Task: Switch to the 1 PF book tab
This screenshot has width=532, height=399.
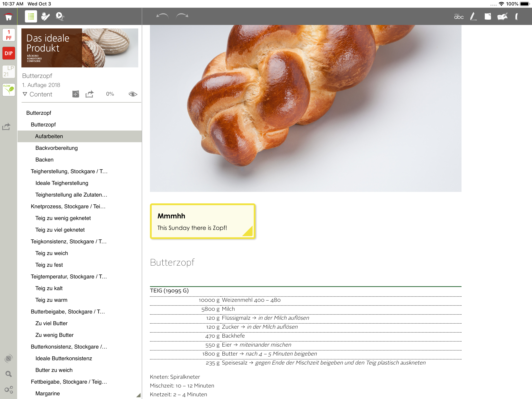Action: pos(9,35)
